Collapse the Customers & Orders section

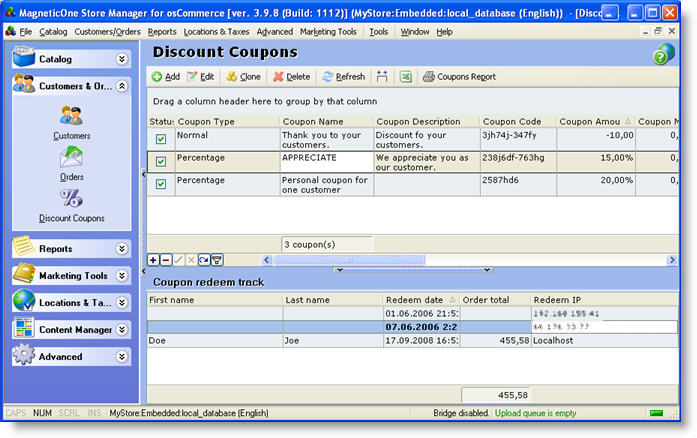[122, 86]
